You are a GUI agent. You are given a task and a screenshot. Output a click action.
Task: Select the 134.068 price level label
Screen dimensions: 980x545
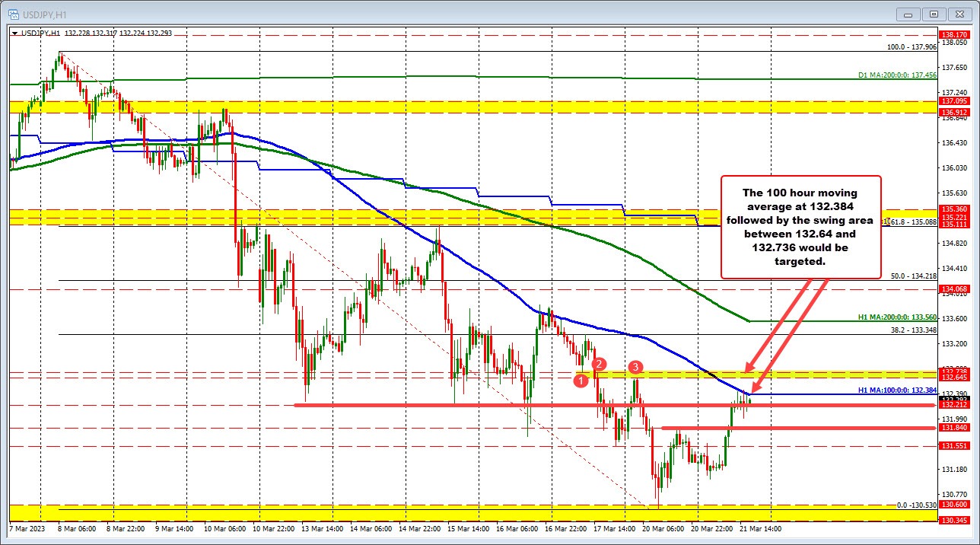[953, 289]
